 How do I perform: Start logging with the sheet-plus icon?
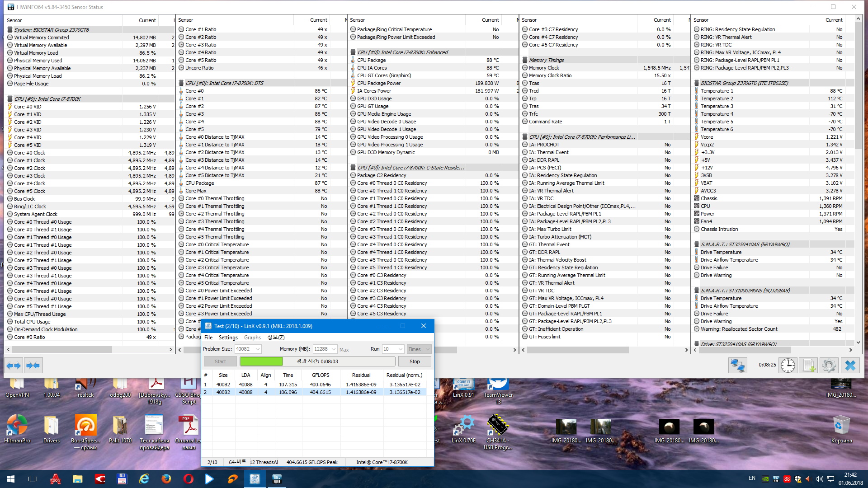[x=808, y=366]
